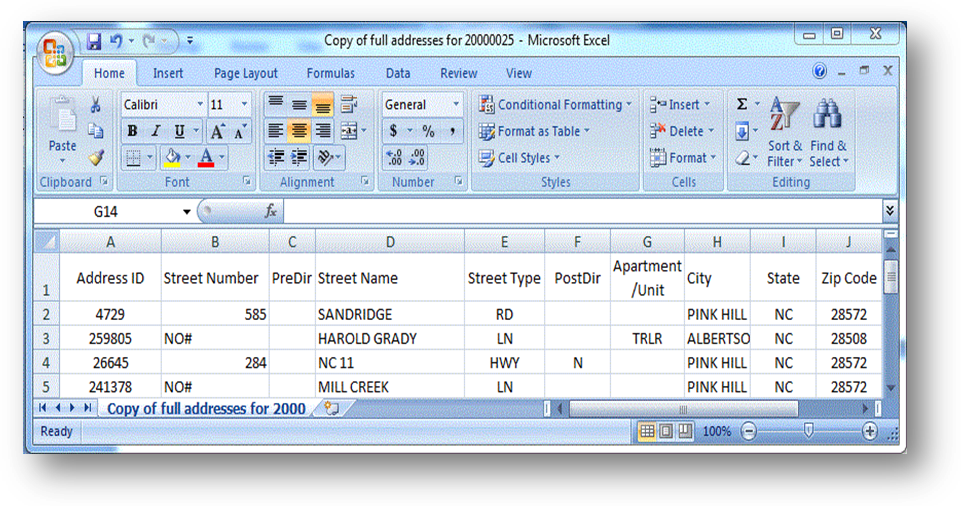The image size is (961, 506).
Task: Decrease indent of cell contents
Action: [276, 157]
